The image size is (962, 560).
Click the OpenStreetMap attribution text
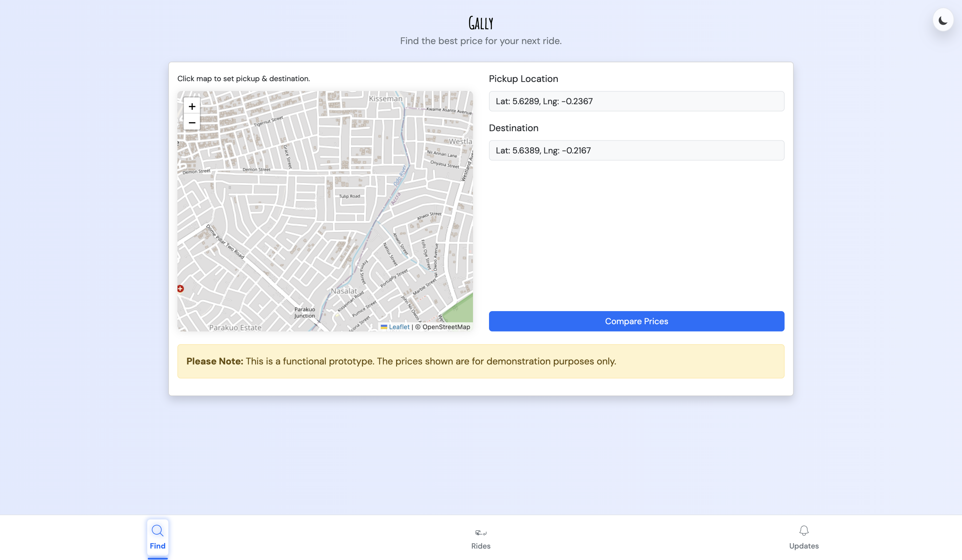(x=446, y=327)
